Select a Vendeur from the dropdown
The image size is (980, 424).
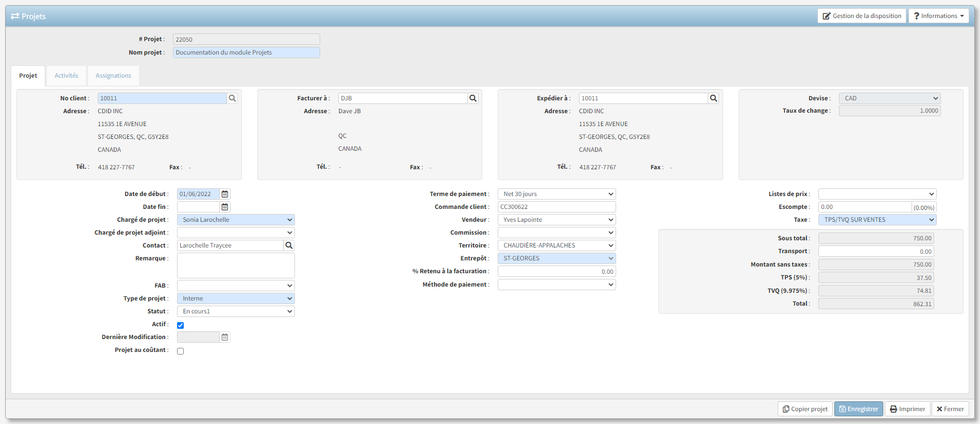[x=556, y=220]
